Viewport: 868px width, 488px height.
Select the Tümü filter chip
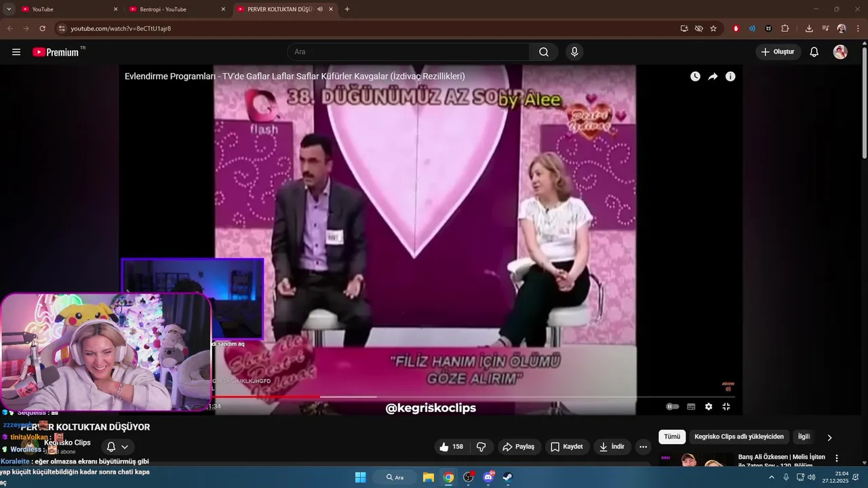pos(672,437)
